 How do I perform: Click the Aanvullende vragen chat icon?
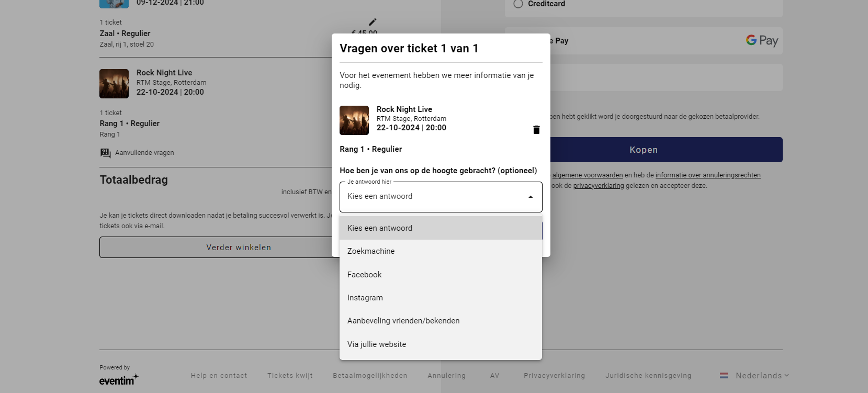[x=105, y=153]
